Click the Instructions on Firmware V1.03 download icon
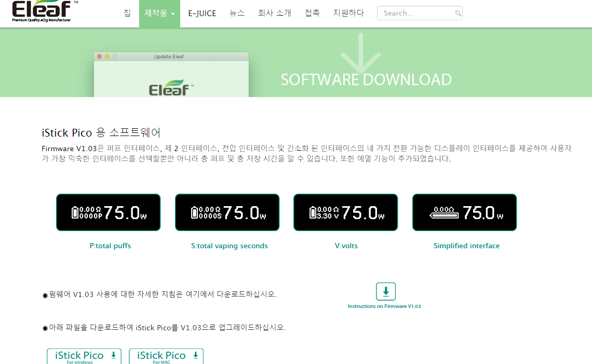The width and height of the screenshot is (592, 364). pos(385,291)
